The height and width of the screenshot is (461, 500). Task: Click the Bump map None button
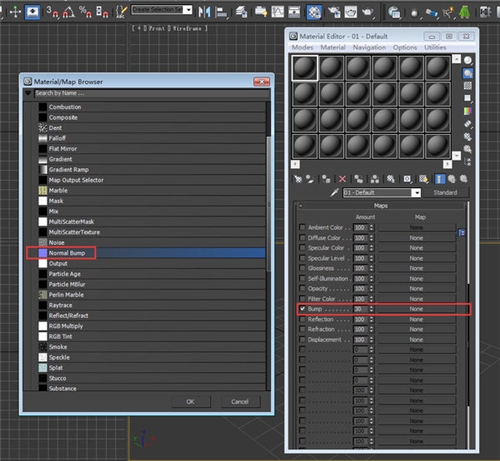point(417,309)
